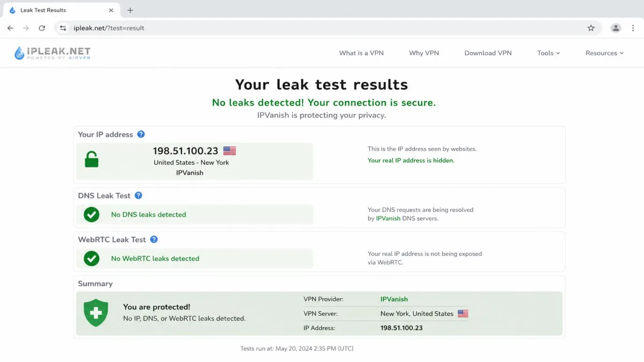Click the green checkmark for DNS leaks
644x362 pixels.
point(92,215)
